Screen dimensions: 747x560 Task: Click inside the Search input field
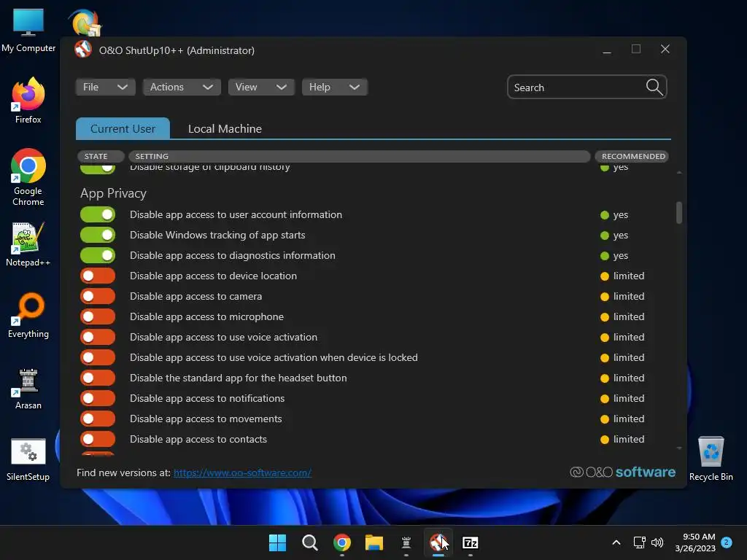576,87
